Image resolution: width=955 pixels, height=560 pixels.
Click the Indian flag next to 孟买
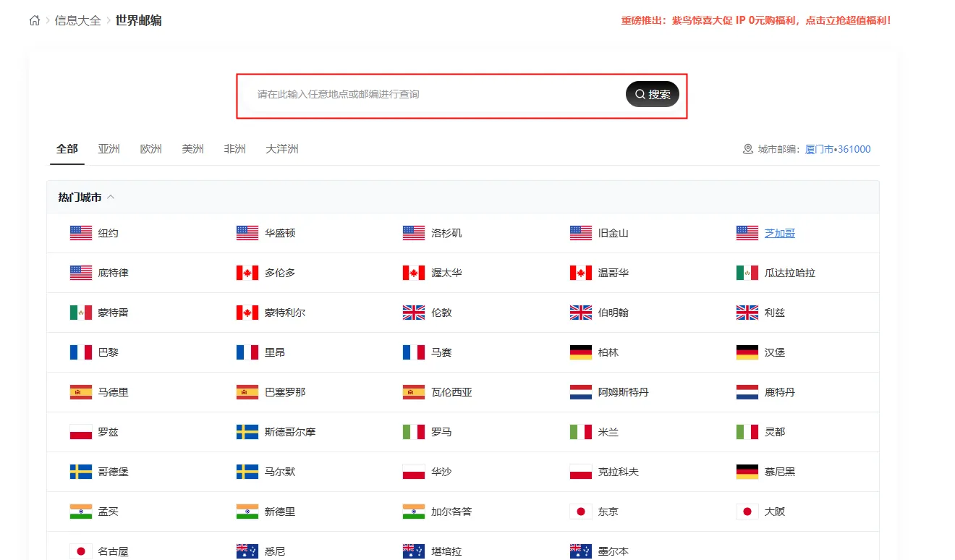tap(81, 512)
